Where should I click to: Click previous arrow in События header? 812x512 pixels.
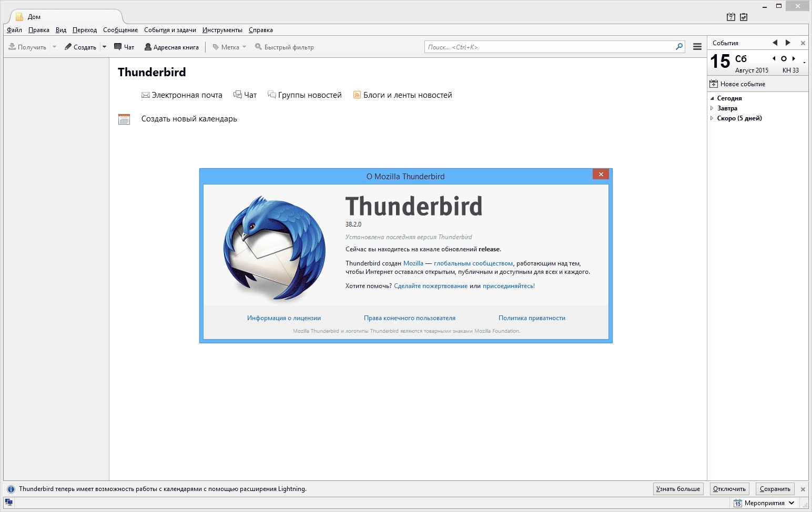pyautogui.click(x=775, y=43)
